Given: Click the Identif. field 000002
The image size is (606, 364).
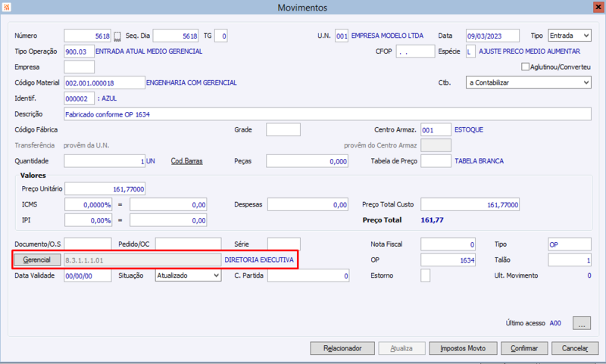Looking at the screenshot, I should [80, 98].
